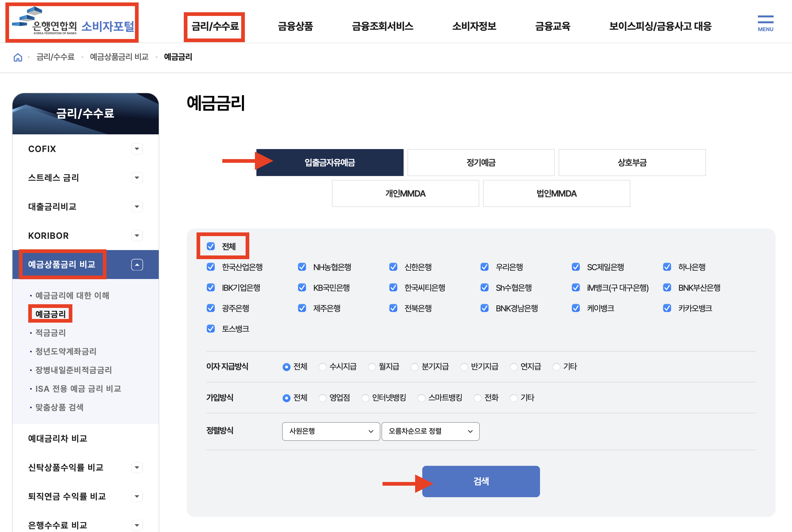This screenshot has height=532, width=792.
Task: Open the 적금금리 sidebar link
Action: tap(50, 332)
